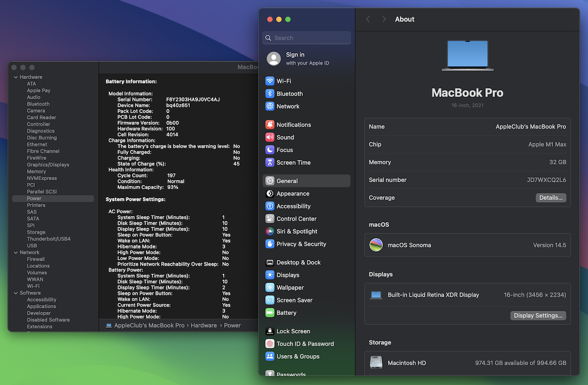Go forward using the right chevron
The height and width of the screenshot is (385, 588).
point(384,19)
